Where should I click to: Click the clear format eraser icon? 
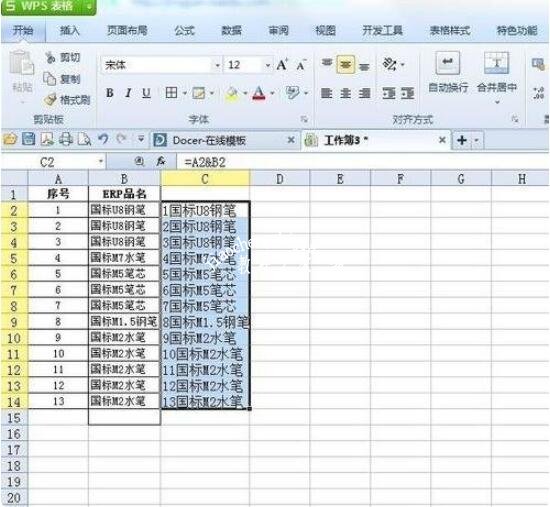[292, 93]
